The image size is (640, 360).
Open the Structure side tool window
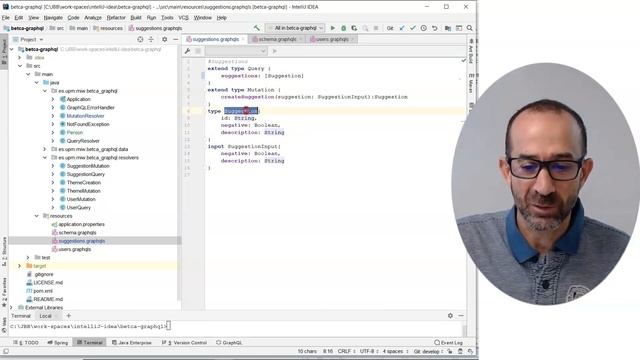4,251
